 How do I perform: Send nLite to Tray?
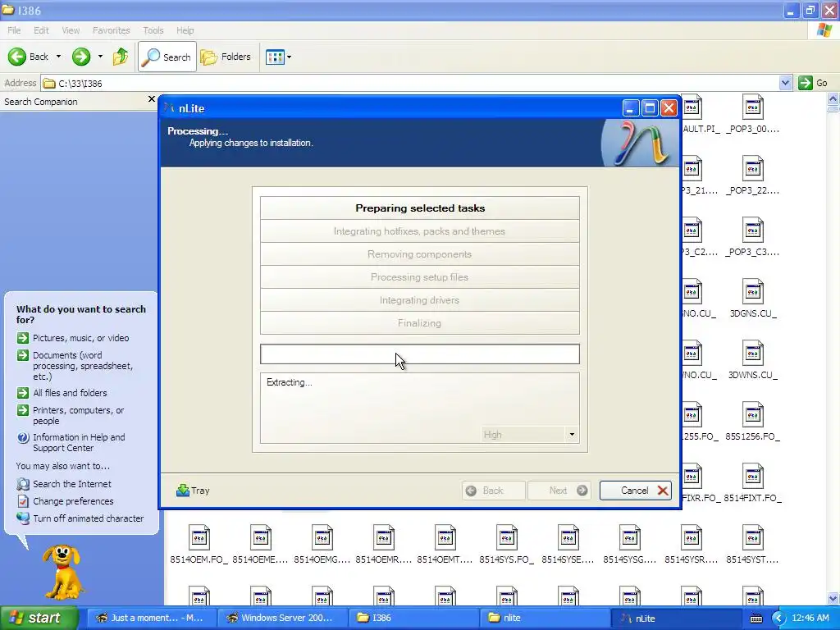click(x=193, y=491)
